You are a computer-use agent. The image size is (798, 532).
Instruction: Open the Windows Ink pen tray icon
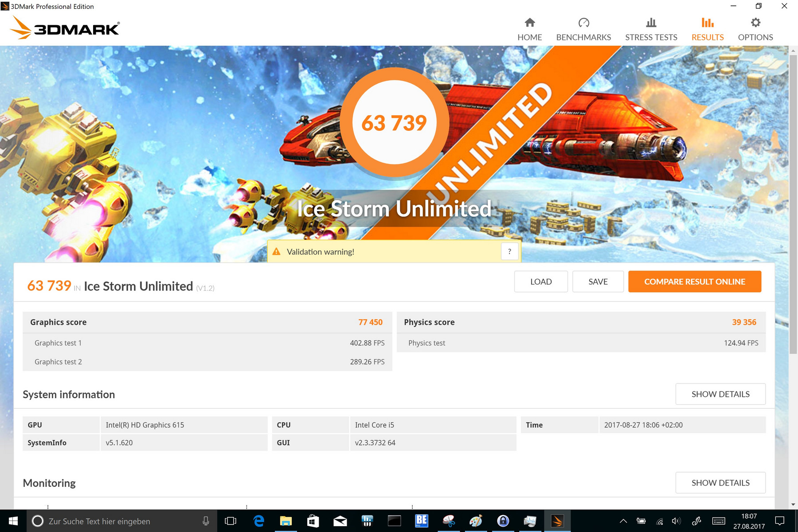[696, 521]
